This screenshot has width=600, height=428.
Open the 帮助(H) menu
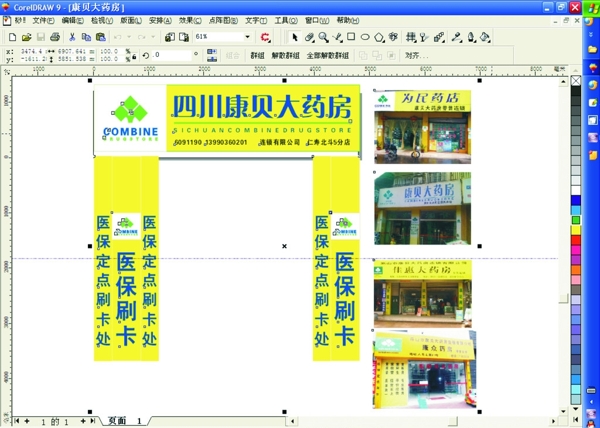tap(348, 21)
